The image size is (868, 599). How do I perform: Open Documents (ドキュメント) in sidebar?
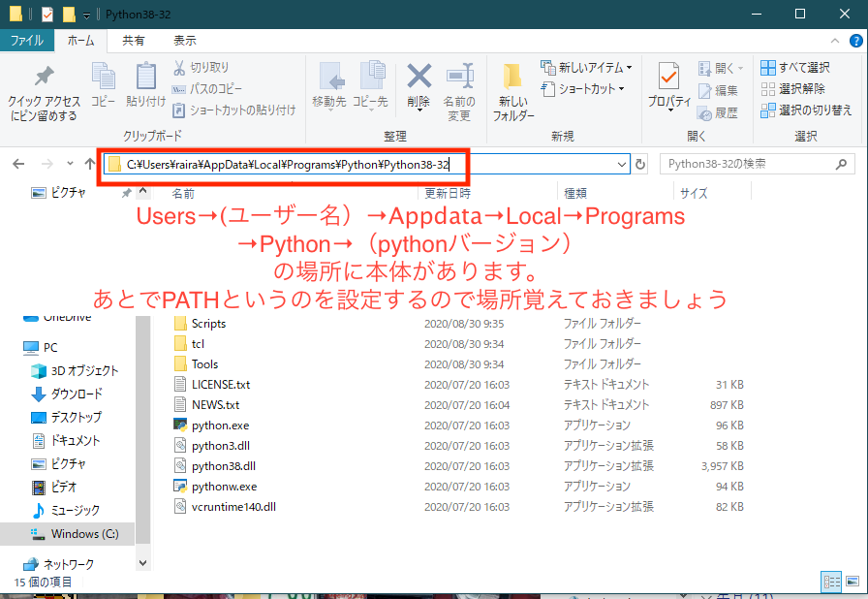(x=66, y=440)
